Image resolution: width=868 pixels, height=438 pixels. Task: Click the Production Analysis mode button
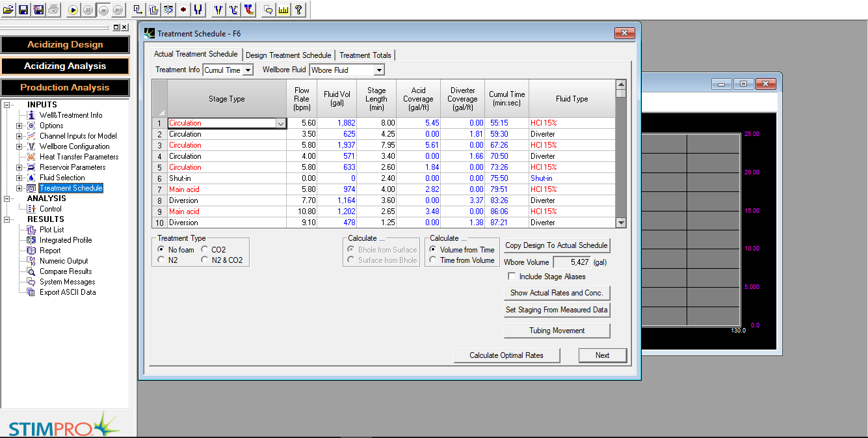tap(65, 87)
